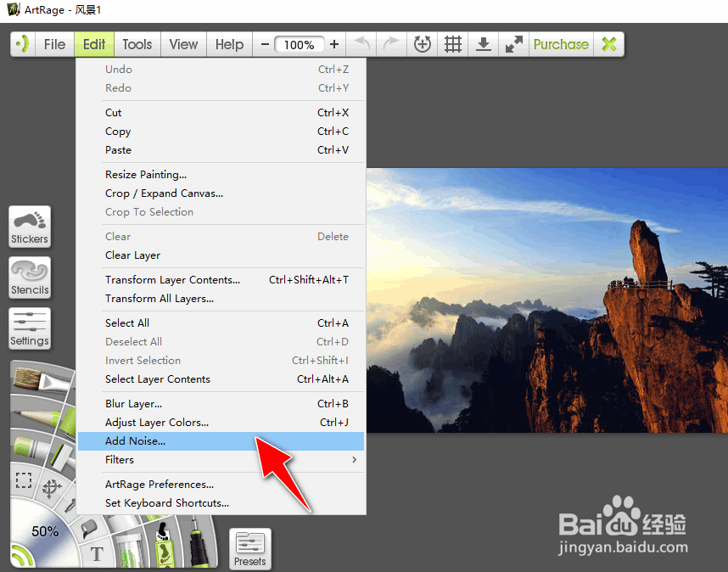This screenshot has width=728, height=572.
Task: Click the 100% zoom level field
Action: coord(299,45)
